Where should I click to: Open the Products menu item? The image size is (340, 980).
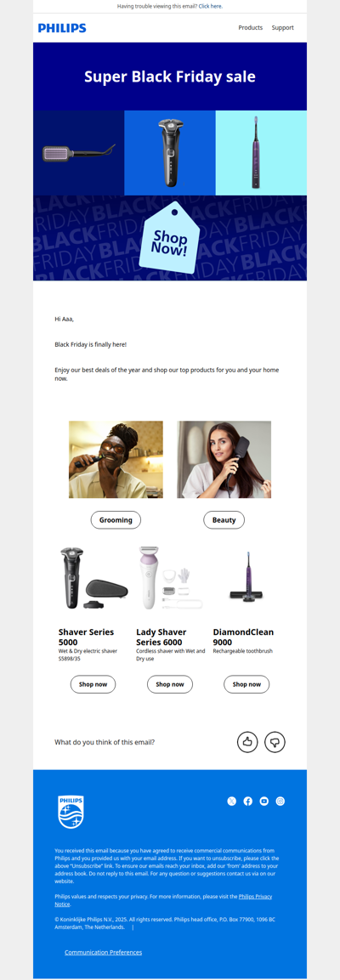(x=251, y=27)
